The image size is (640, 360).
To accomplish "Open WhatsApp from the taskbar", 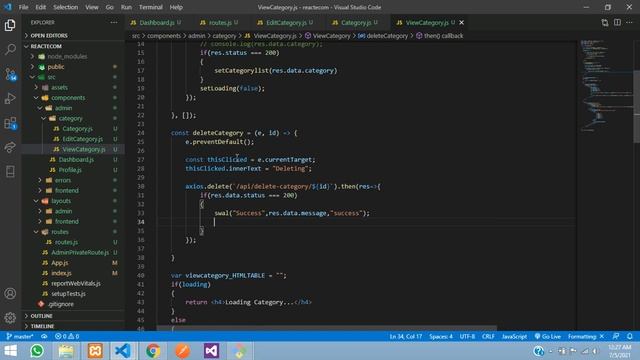I will click(37, 351).
